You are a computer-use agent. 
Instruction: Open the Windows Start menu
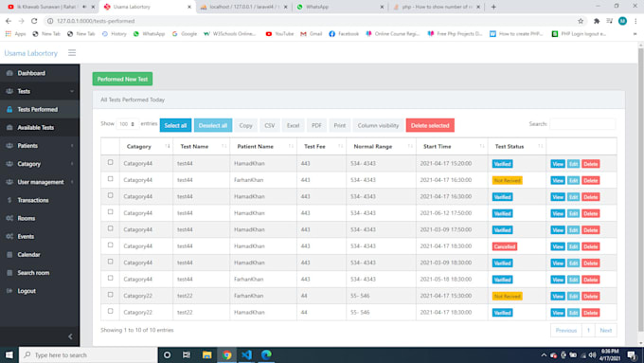(x=9, y=354)
